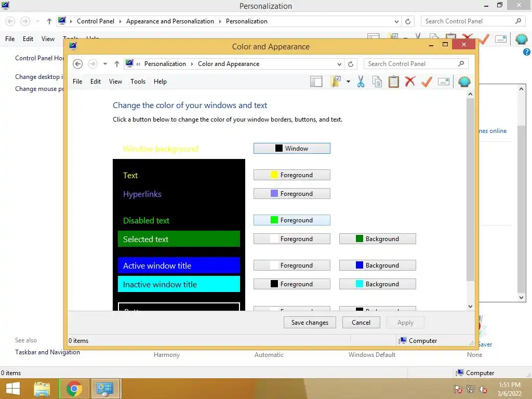Change Active window title foreground color
The width and height of the screenshot is (532, 399).
coord(292,265)
